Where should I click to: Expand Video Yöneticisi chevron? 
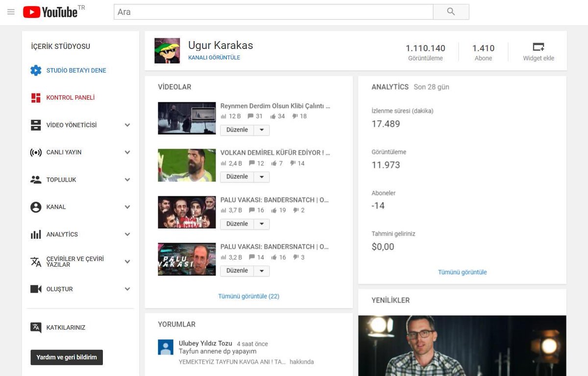pyautogui.click(x=127, y=125)
